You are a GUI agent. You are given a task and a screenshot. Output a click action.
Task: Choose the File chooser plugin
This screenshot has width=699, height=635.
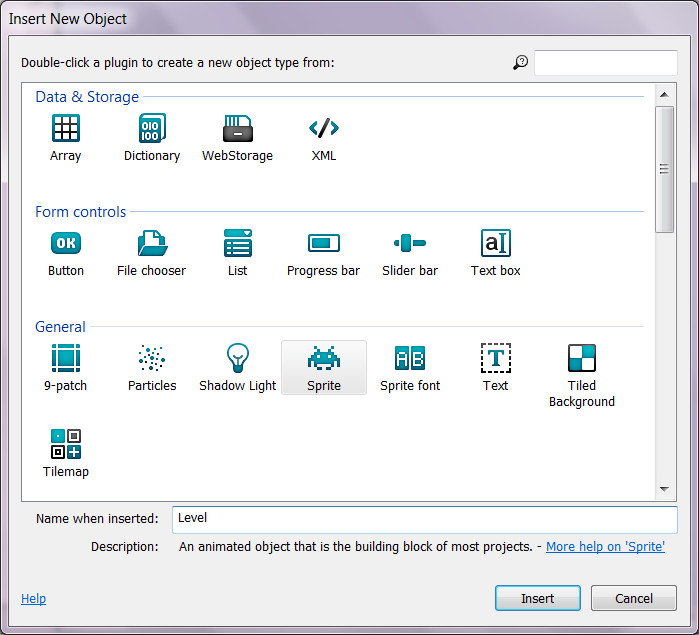152,244
